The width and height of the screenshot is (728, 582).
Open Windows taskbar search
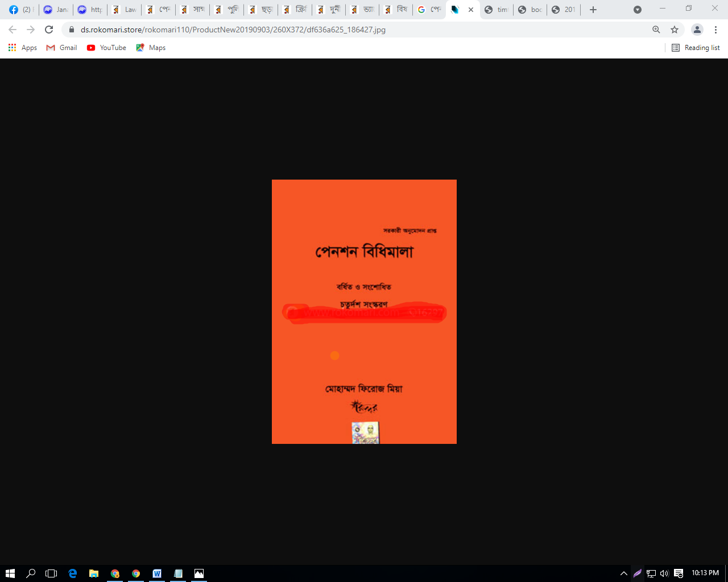(31, 573)
